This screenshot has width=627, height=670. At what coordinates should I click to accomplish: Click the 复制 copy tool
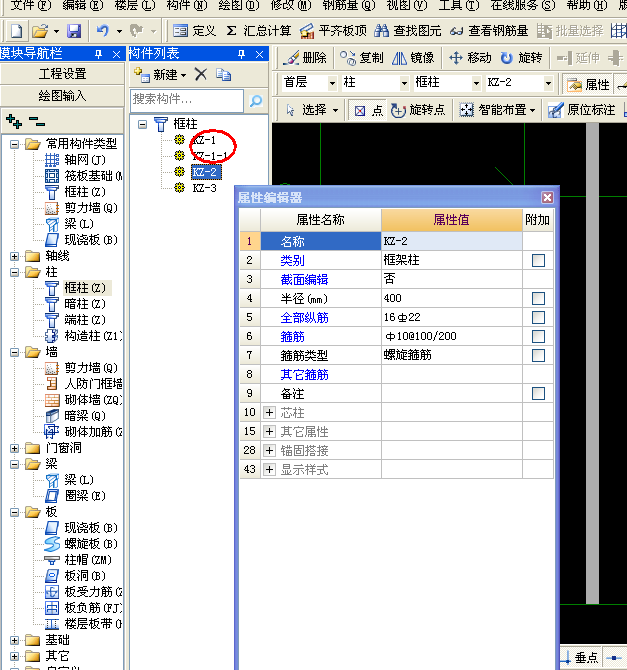click(362, 58)
